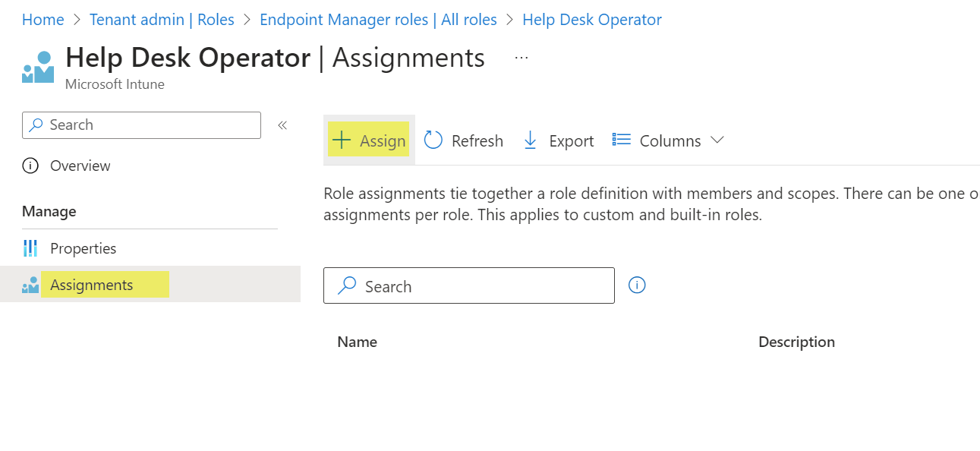Click the Columns list icon
This screenshot has height=451, width=980.
(x=622, y=140)
